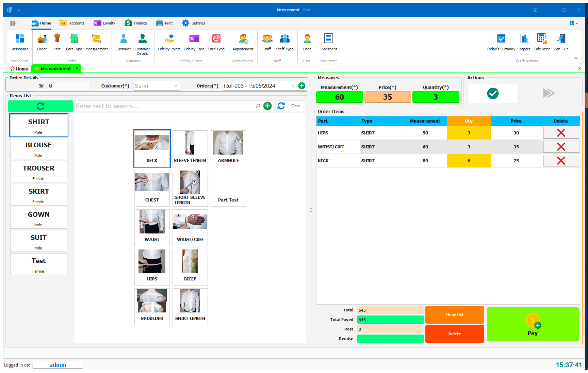Open the Finance ribbon tab

point(136,23)
